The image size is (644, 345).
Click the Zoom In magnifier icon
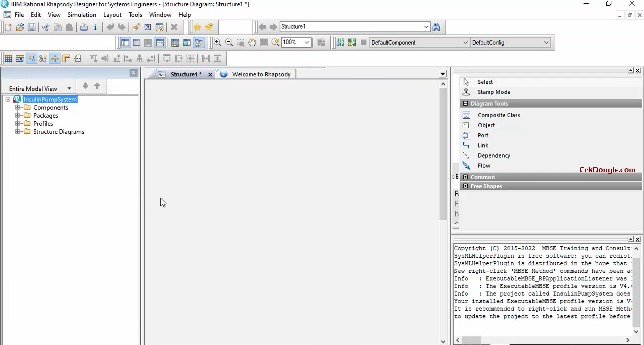[217, 42]
